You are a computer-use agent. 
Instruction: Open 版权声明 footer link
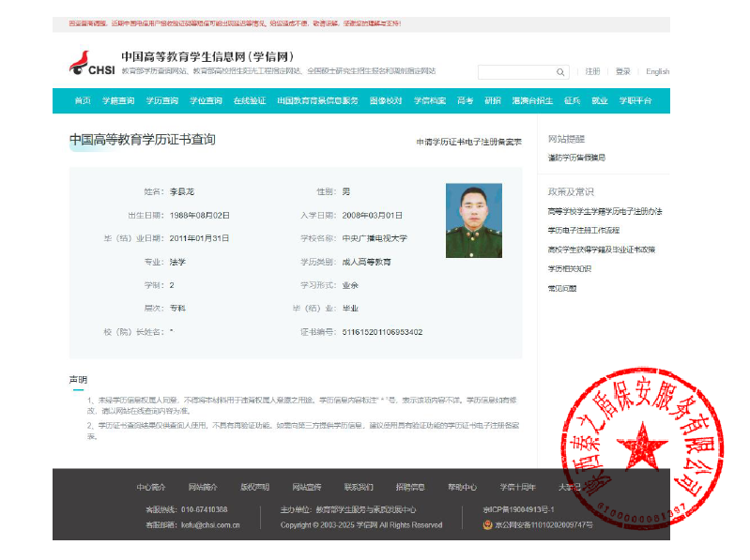pyautogui.click(x=254, y=487)
